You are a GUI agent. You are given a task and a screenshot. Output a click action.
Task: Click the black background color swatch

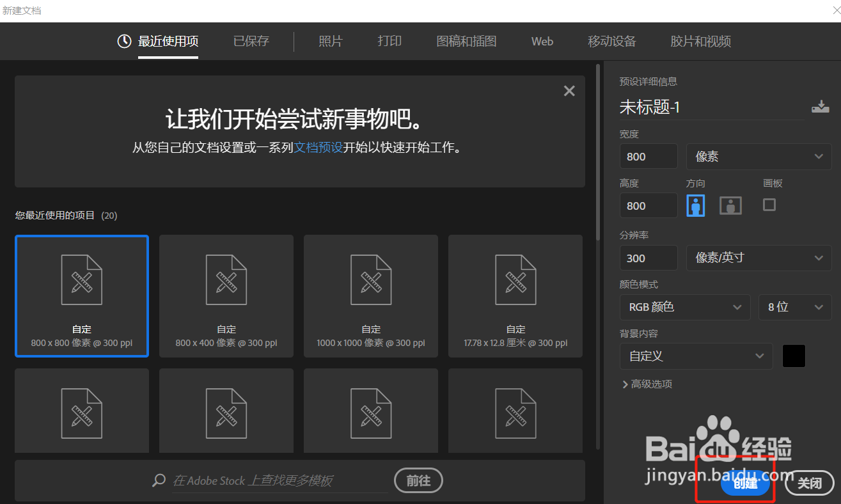794,356
